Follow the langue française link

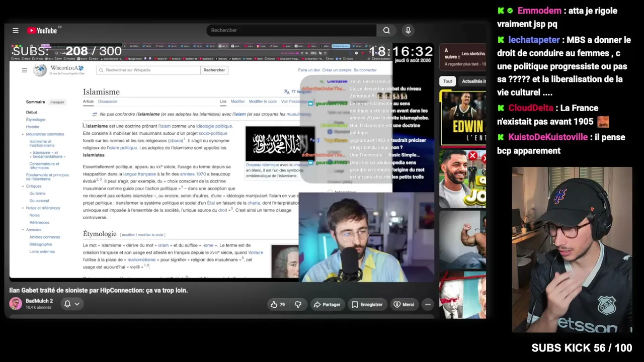139,174
